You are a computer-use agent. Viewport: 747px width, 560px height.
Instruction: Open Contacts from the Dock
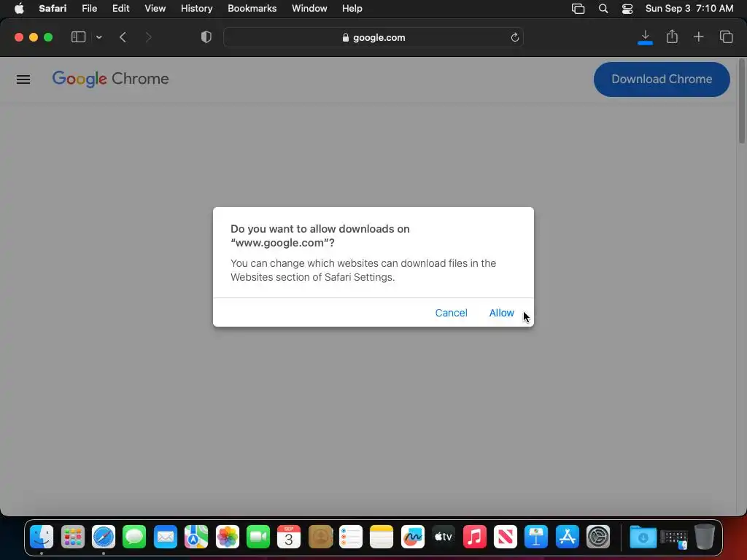[x=320, y=537]
